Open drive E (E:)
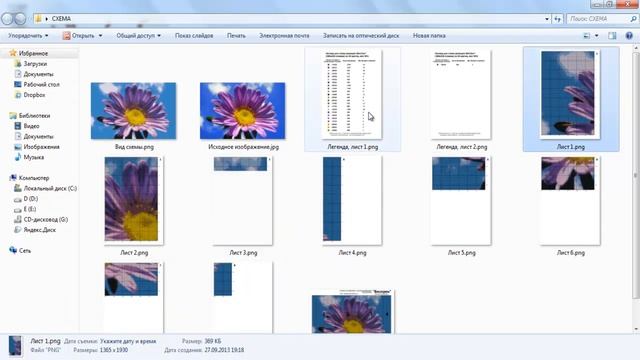Viewport: 640px width, 360px height. (30, 209)
